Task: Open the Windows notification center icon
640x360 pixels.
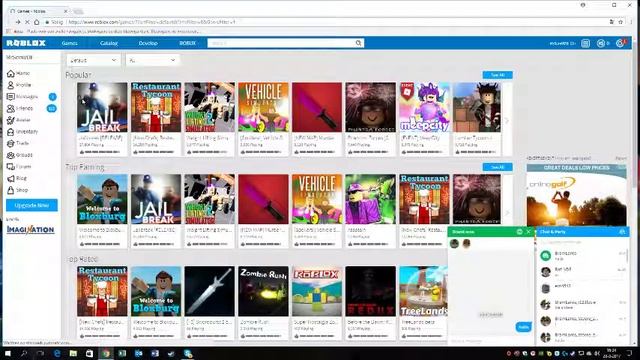Action: click(x=629, y=353)
